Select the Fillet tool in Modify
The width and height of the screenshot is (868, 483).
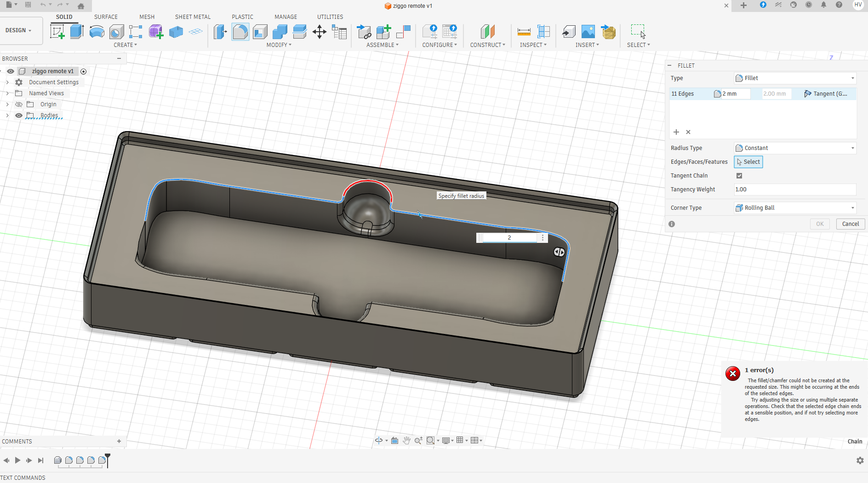(240, 32)
